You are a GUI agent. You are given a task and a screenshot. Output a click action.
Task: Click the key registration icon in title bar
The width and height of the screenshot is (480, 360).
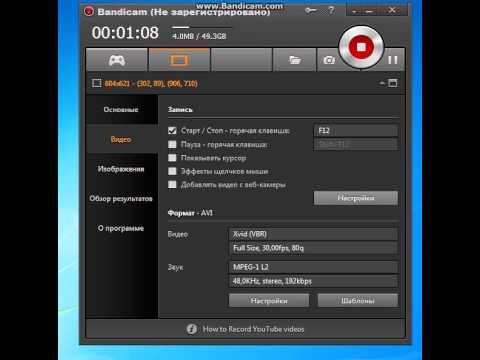point(310,10)
